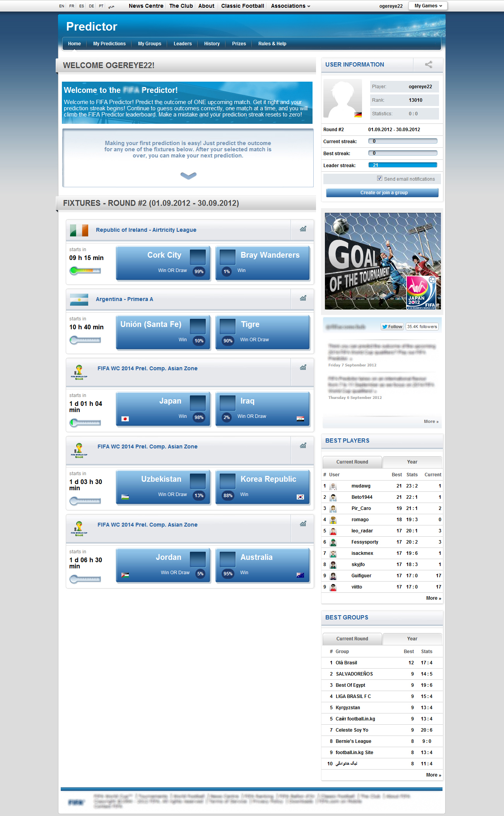Click the Argentina flag icon

click(79, 299)
